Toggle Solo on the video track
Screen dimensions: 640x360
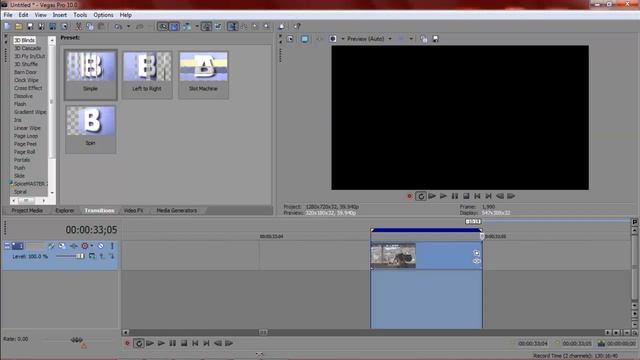[x=112, y=246]
